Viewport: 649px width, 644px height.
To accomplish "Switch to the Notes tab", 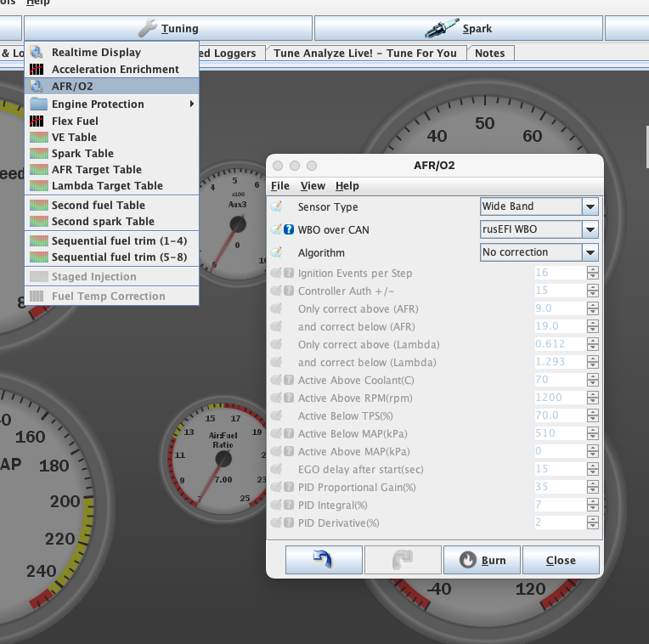I will point(490,53).
